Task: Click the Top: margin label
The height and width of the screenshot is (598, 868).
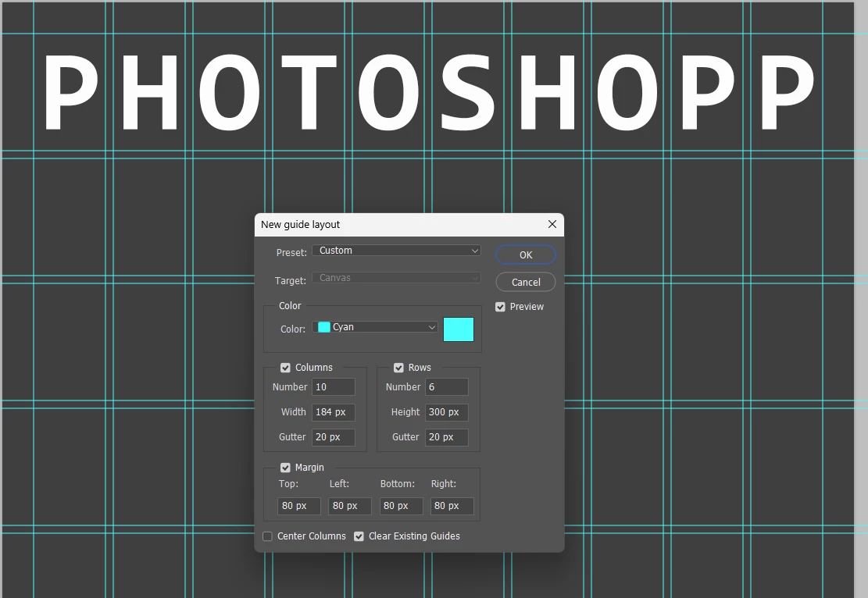Action: pos(288,484)
